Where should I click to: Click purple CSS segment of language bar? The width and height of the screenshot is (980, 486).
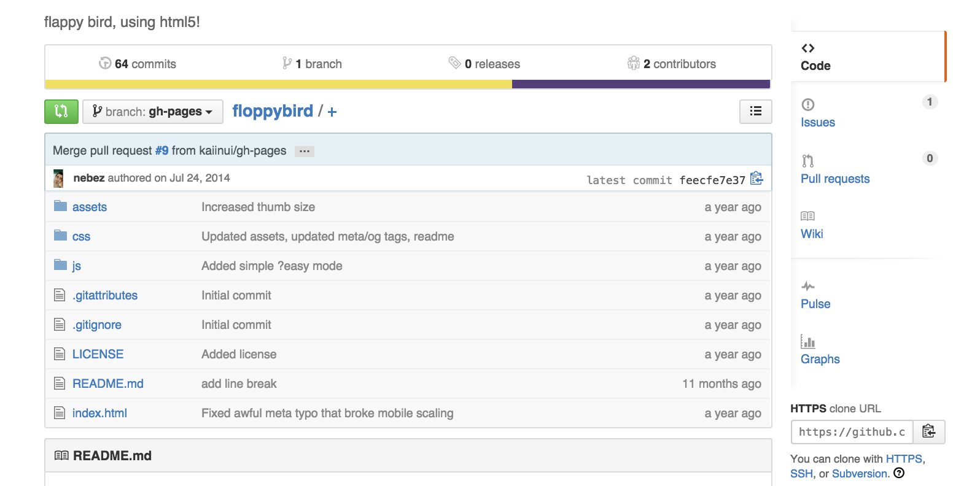point(641,84)
